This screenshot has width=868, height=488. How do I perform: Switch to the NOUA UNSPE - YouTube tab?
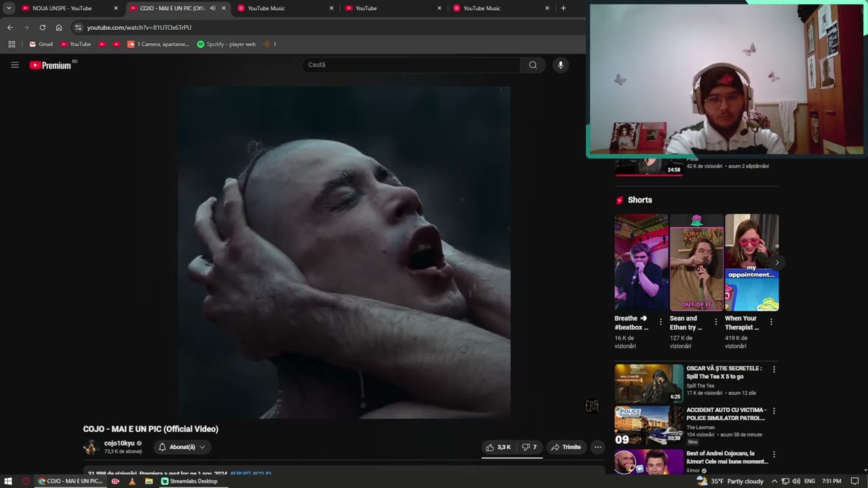click(x=62, y=8)
